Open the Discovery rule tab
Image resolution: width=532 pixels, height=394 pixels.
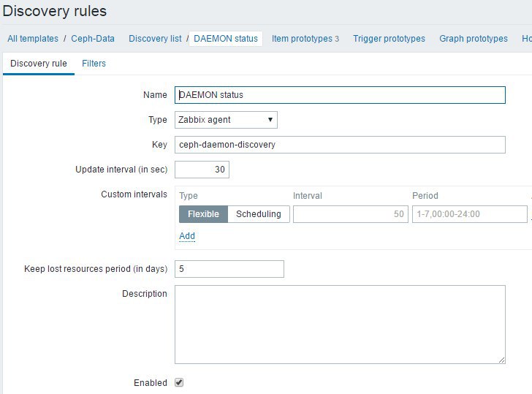(39, 64)
